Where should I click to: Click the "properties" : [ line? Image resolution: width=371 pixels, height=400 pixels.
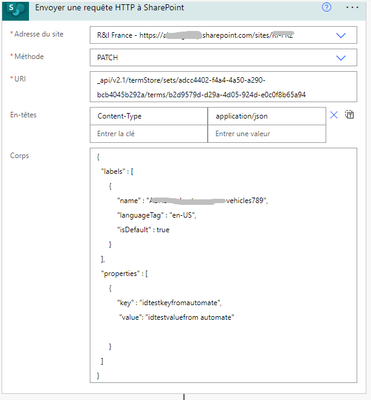124,274
